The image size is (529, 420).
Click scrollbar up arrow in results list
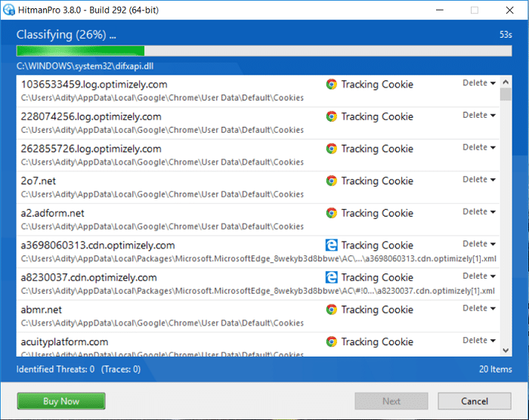pos(506,82)
